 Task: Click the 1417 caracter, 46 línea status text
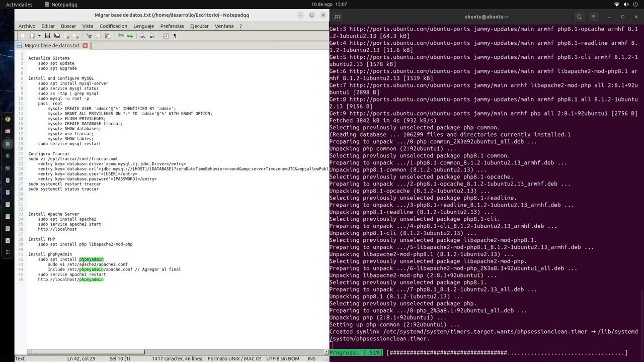177,358
